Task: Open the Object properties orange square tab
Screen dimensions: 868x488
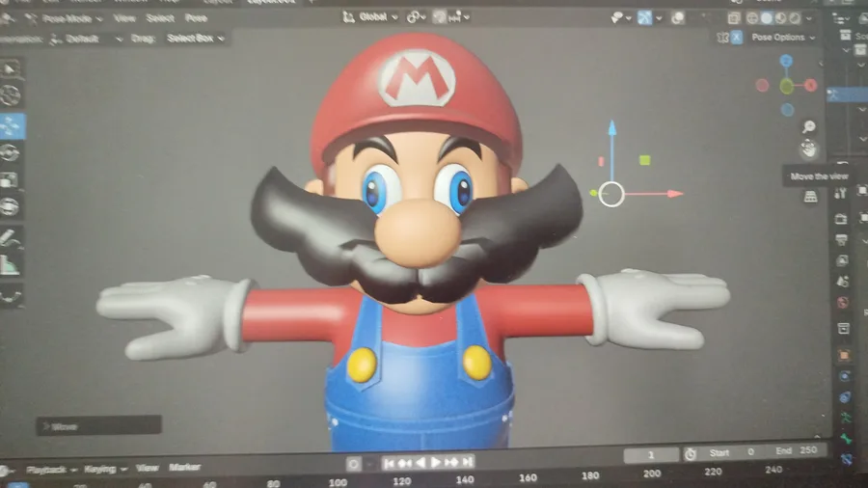Action: tap(844, 355)
